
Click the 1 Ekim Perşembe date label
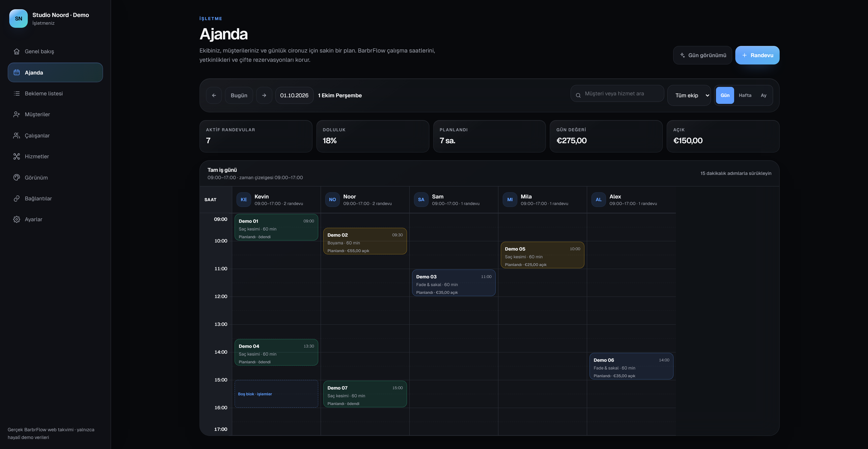pyautogui.click(x=340, y=95)
